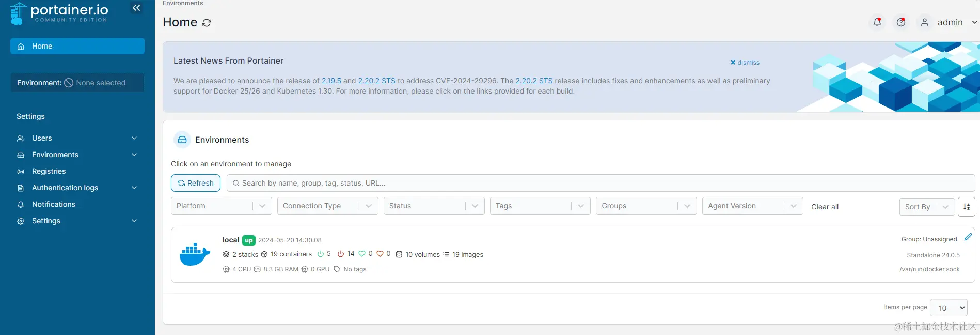Click the Portainer.io logo
The height and width of the screenshot is (335, 980).
[x=59, y=13]
